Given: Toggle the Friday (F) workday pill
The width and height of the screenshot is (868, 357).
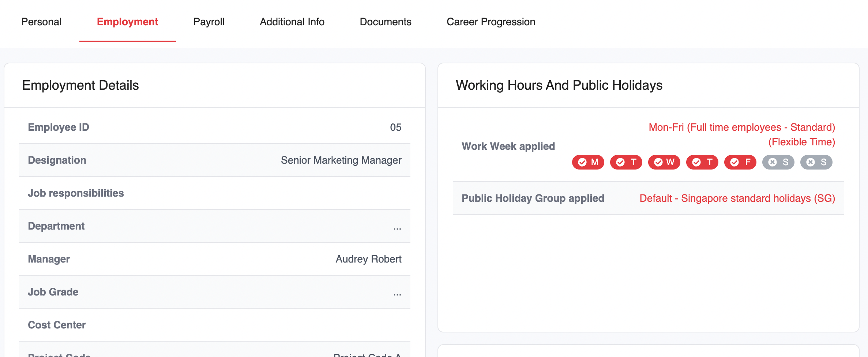Looking at the screenshot, I should click(x=740, y=162).
